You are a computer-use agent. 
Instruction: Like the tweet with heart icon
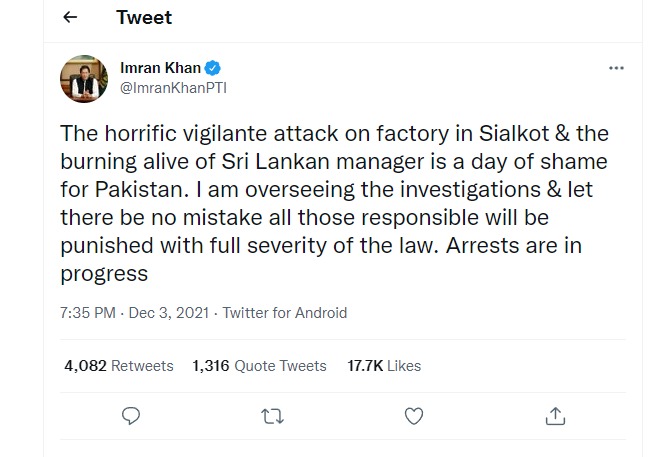tap(413, 416)
